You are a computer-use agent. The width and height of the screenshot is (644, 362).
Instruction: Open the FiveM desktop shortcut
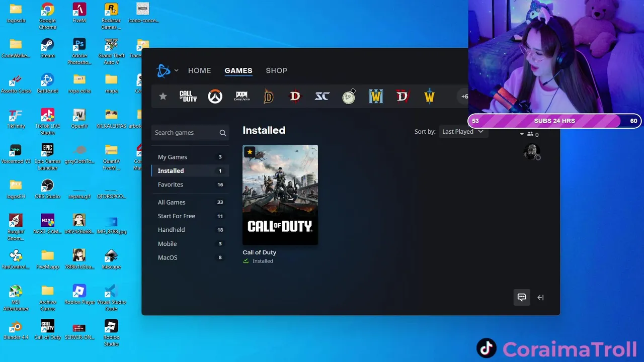click(79, 13)
